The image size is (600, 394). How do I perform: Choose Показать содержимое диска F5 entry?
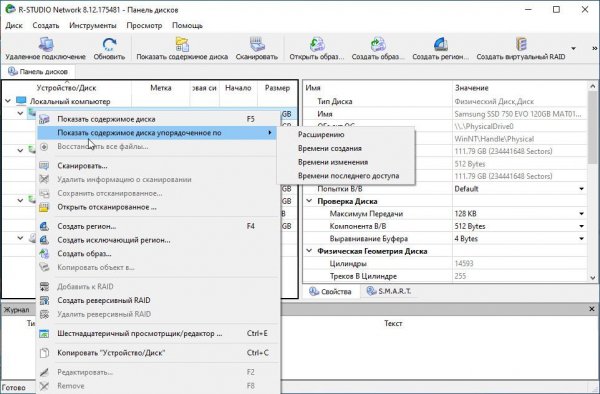click(157, 119)
